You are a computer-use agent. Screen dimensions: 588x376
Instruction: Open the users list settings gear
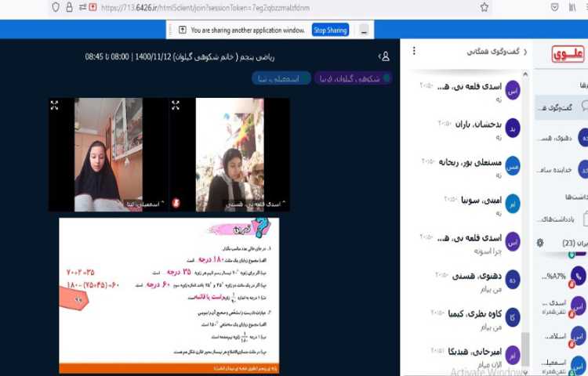540,243
